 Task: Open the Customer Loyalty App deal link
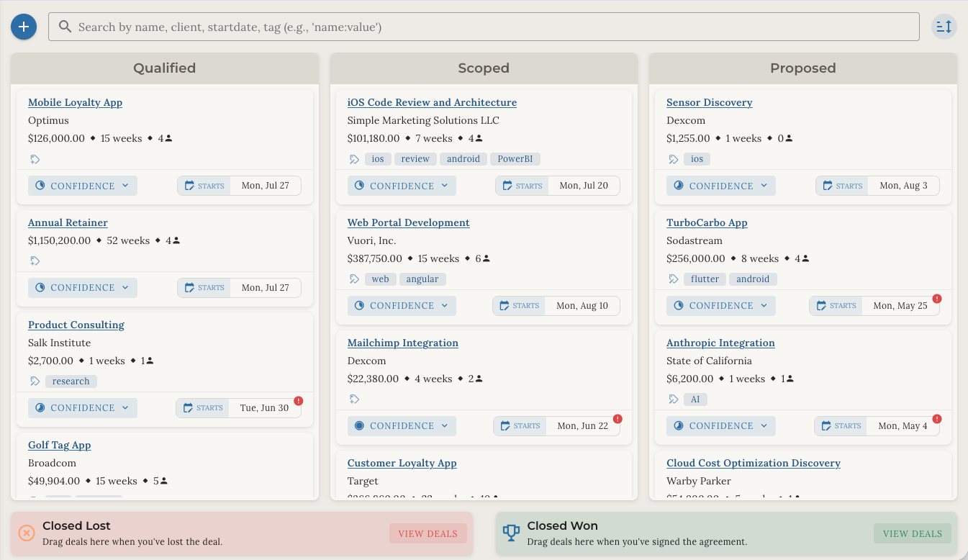(402, 463)
